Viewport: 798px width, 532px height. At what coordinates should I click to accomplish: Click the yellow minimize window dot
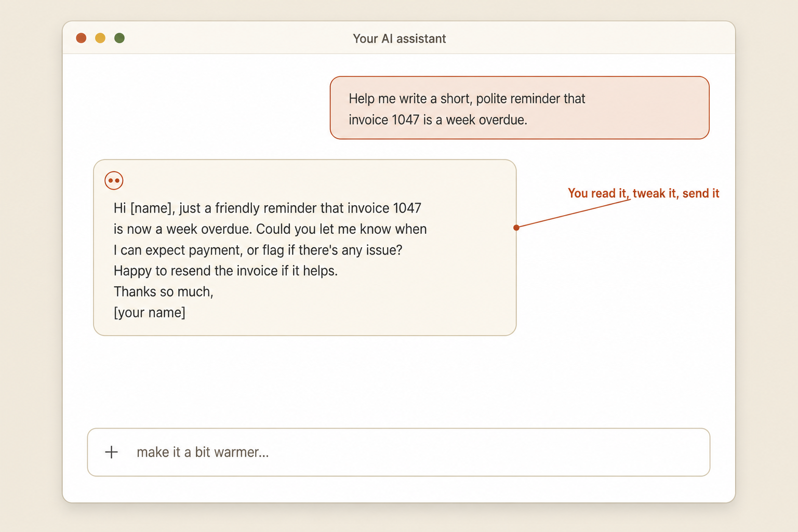(100, 38)
